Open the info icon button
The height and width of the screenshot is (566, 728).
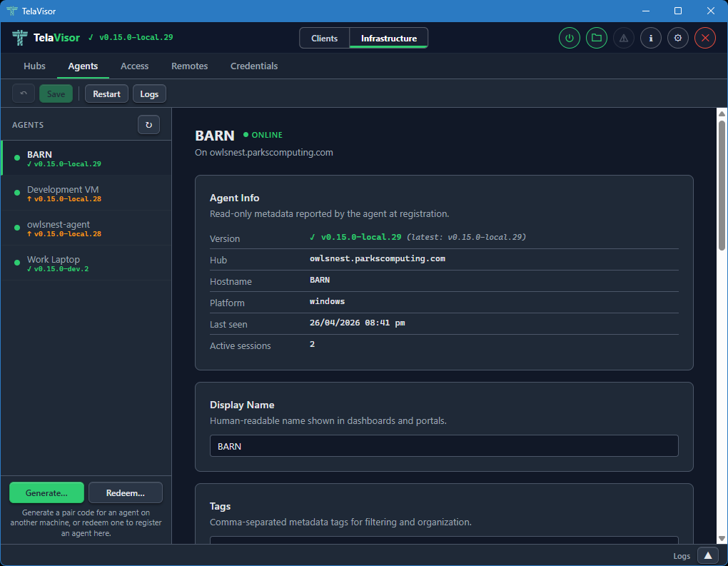pos(651,38)
